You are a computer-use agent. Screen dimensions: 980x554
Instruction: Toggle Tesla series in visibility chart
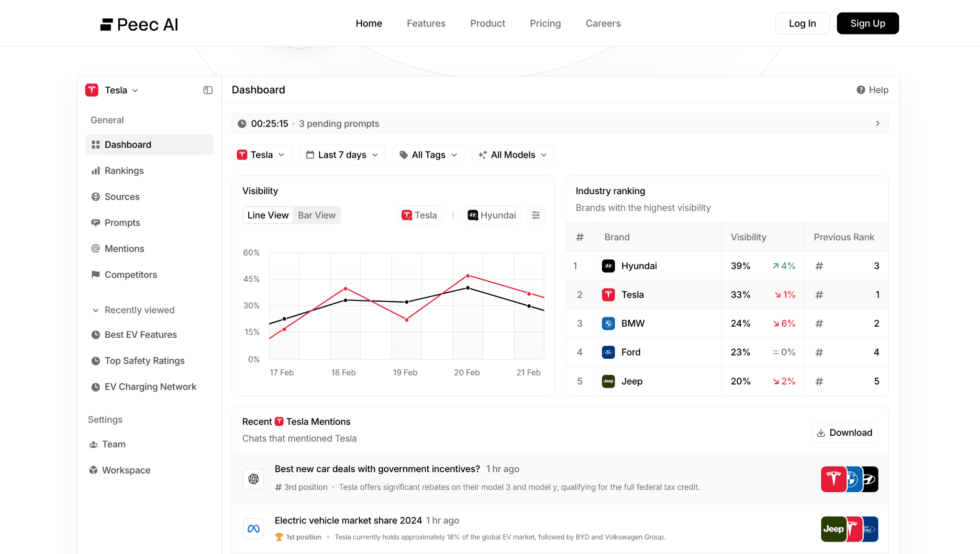click(x=420, y=215)
